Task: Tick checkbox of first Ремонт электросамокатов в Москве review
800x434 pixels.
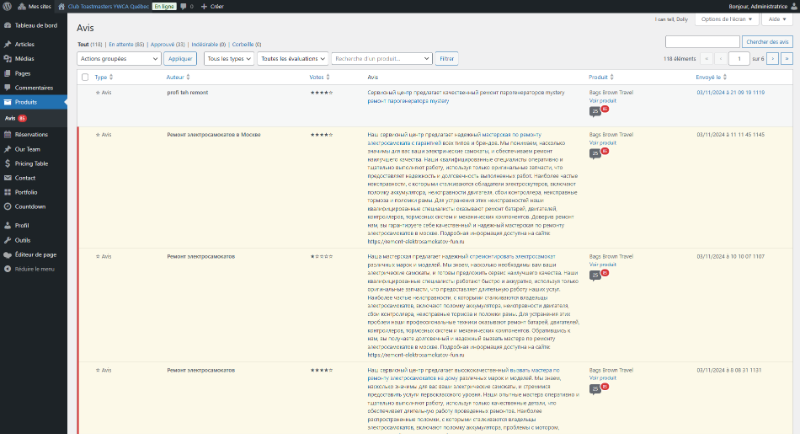Action: 85,133
